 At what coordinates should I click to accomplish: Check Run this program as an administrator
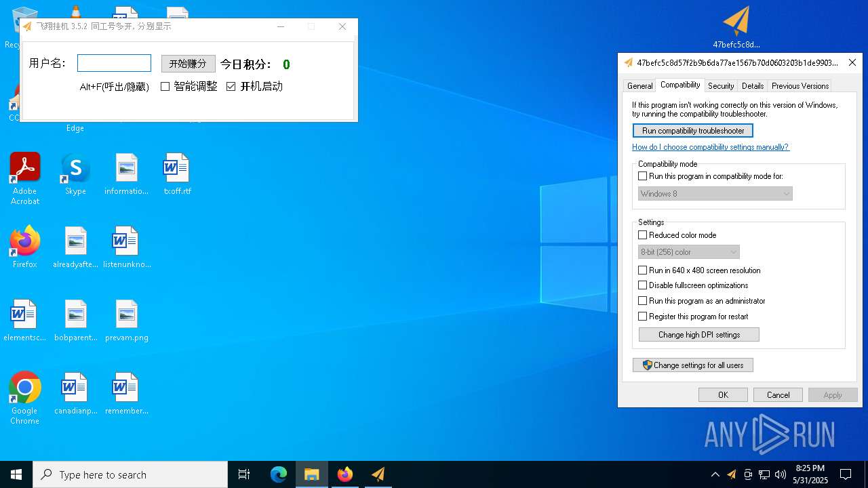click(643, 301)
